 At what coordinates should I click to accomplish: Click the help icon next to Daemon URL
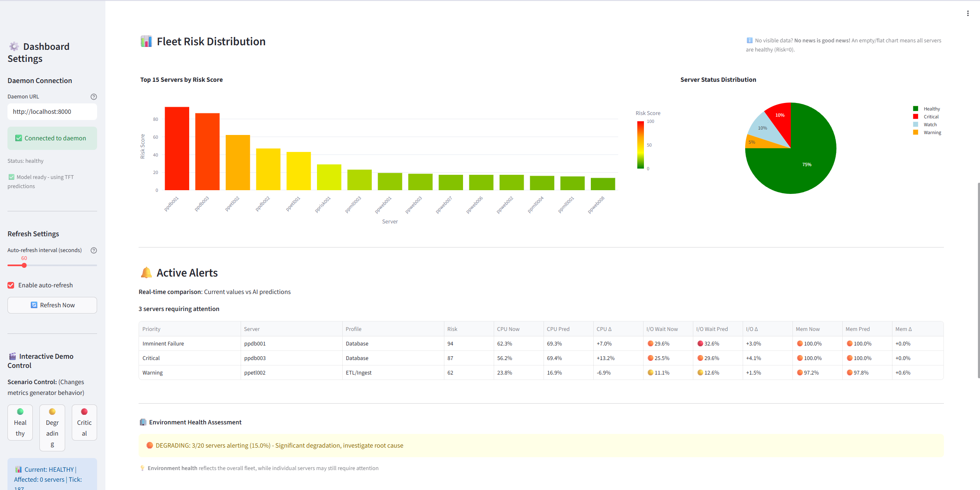pyautogui.click(x=94, y=96)
